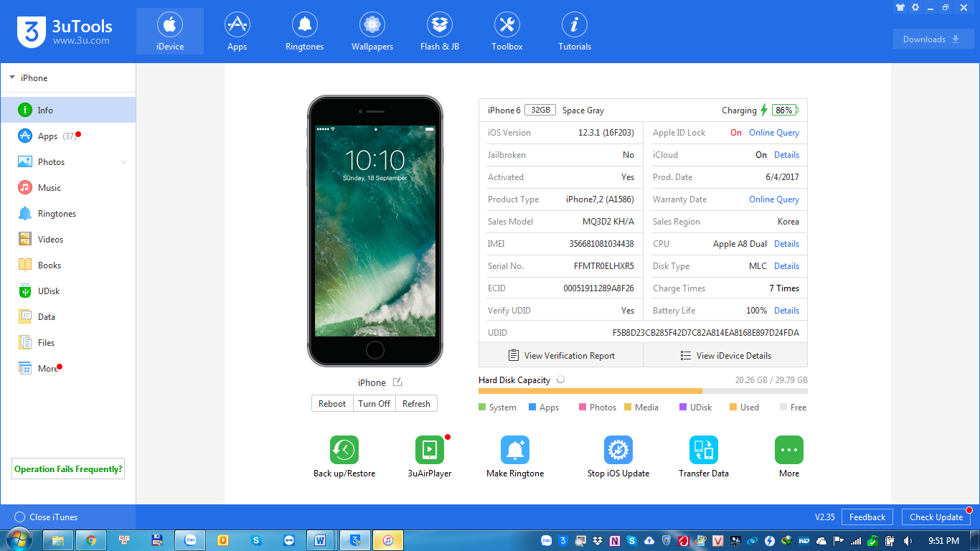Open the Toolbox section
Image resolution: width=980 pixels, height=551 pixels.
tap(507, 32)
